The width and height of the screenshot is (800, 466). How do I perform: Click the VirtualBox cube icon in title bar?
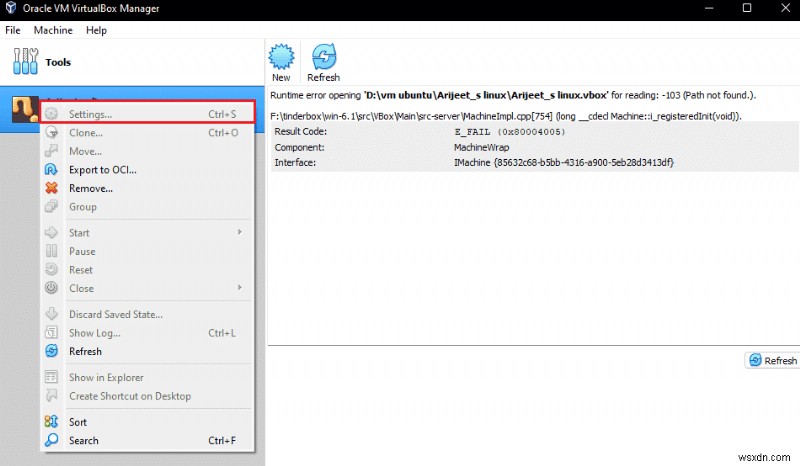pyautogui.click(x=11, y=8)
